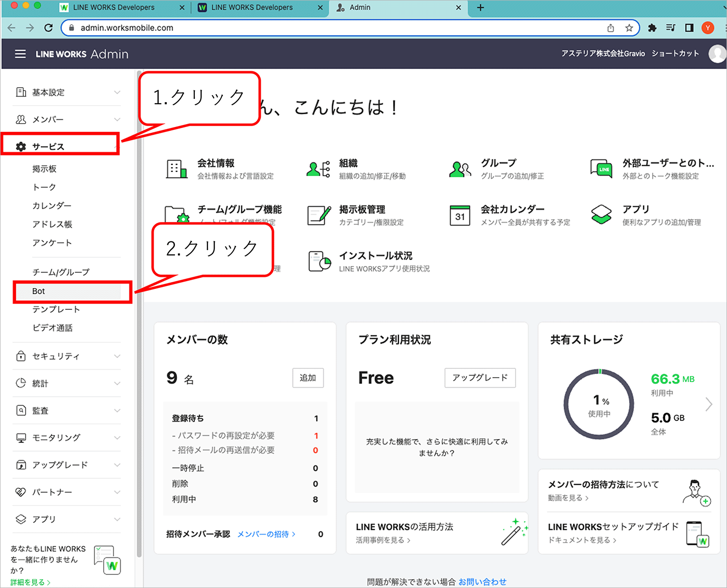Viewport: 727px width, 588px height.
Task: Open the メンバーの招待 link
Action: tap(266, 534)
